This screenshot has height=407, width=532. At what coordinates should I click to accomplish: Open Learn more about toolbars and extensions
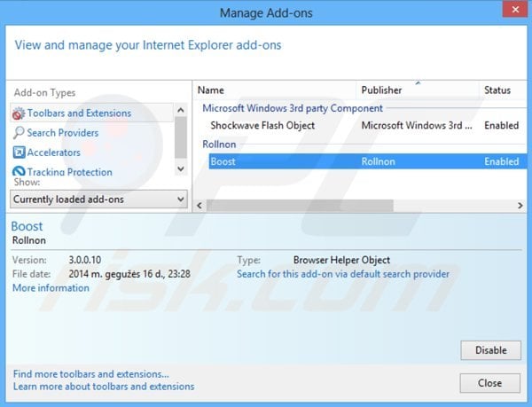104,387
